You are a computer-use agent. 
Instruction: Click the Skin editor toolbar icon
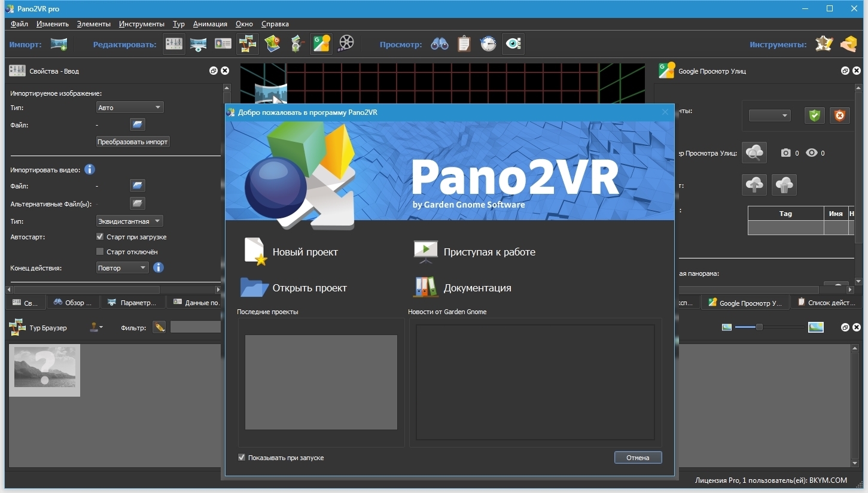point(296,44)
